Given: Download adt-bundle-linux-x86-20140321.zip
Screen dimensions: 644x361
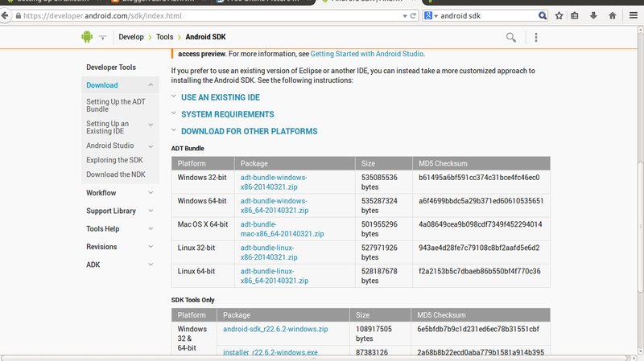Looking at the screenshot, I should tap(269, 252).
